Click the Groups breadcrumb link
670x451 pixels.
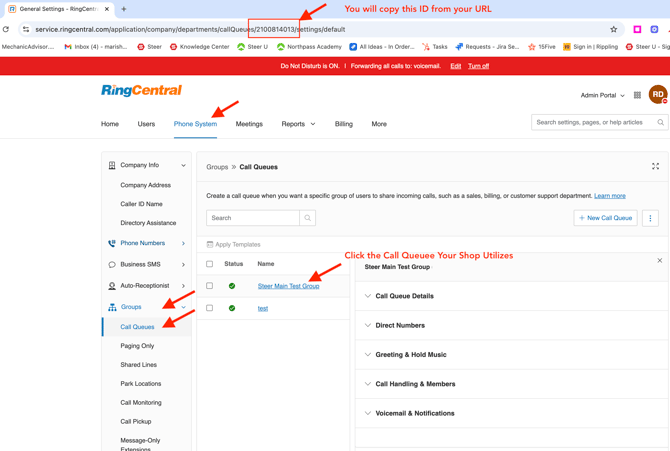[217, 167]
